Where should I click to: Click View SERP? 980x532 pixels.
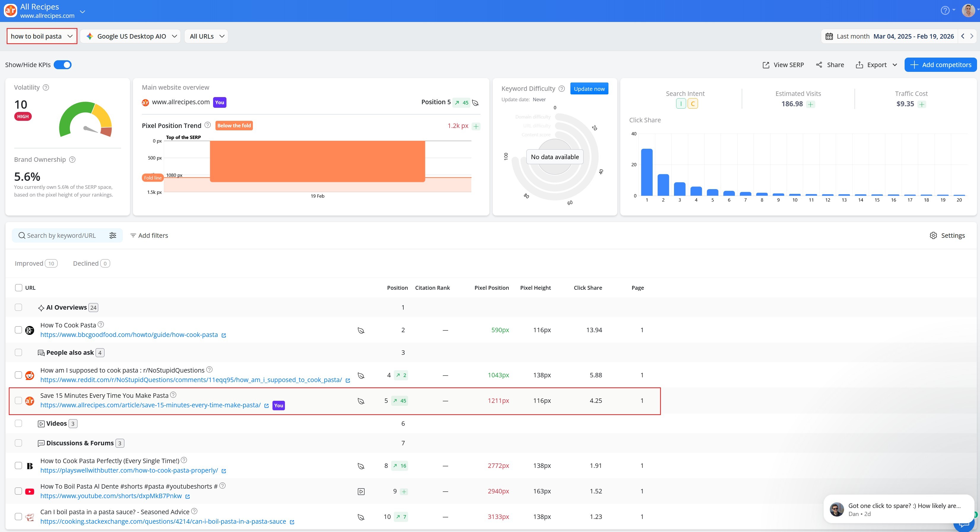(x=783, y=65)
